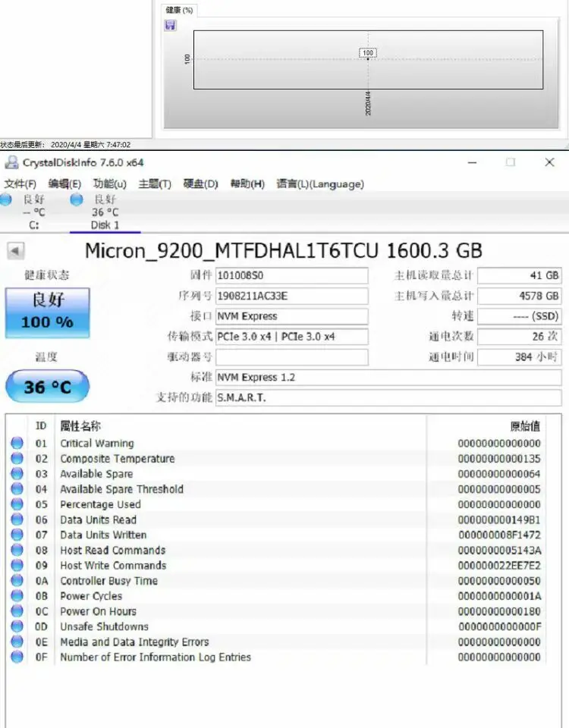Click status orb for Data Units Read row

(x=17, y=519)
